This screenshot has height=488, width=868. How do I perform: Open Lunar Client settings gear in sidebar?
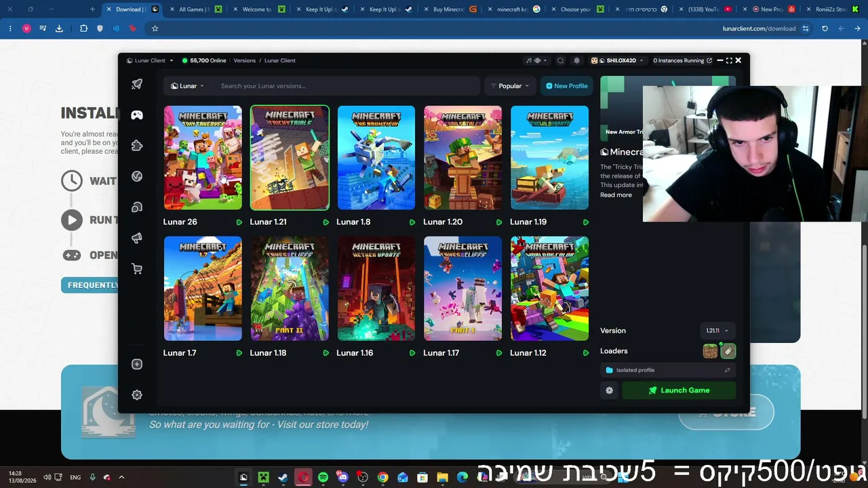tap(137, 395)
